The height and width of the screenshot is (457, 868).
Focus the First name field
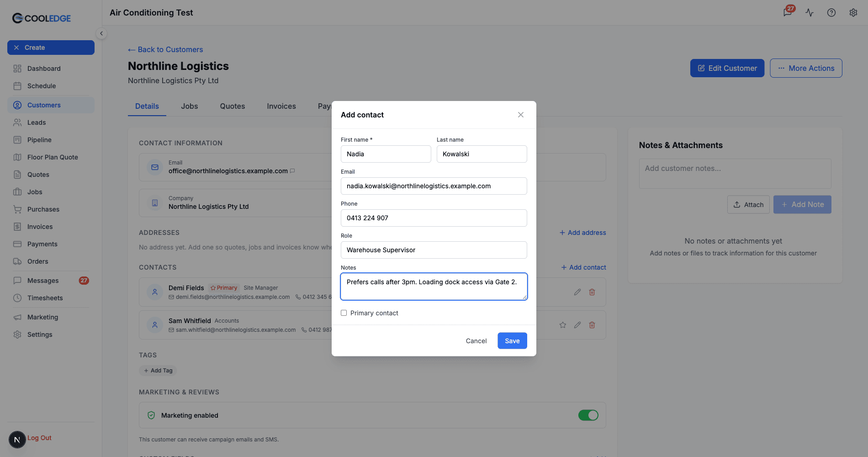click(386, 154)
